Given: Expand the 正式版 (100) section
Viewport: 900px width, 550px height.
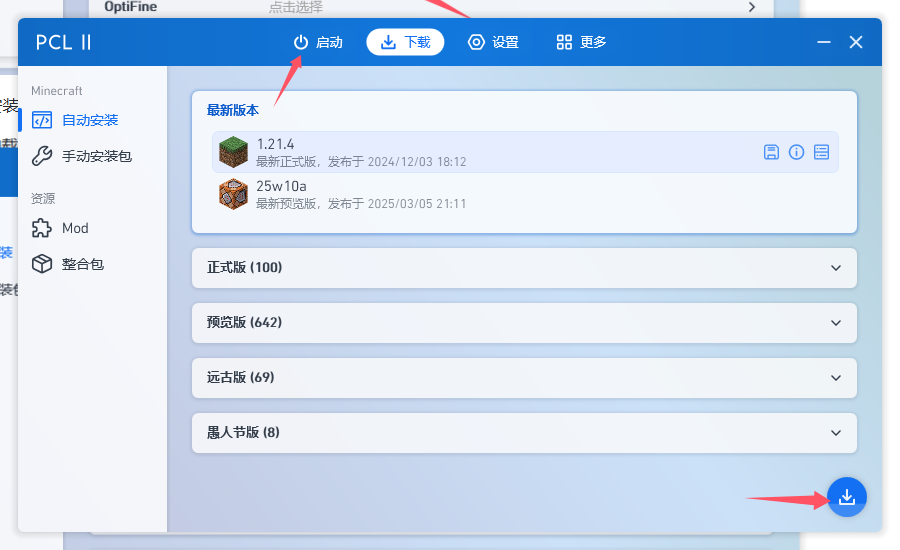Looking at the screenshot, I should pos(524,268).
